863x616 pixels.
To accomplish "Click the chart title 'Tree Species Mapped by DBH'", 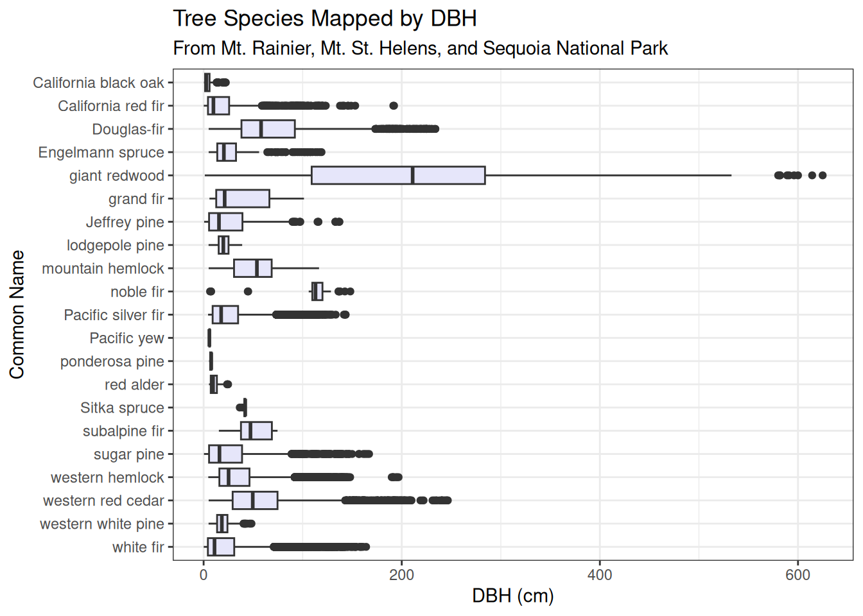I will point(325,19).
